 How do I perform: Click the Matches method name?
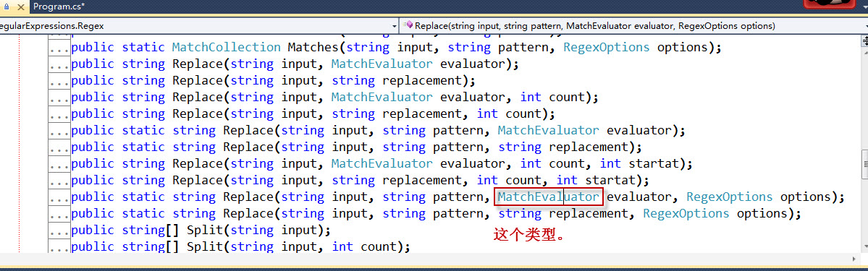313,47
